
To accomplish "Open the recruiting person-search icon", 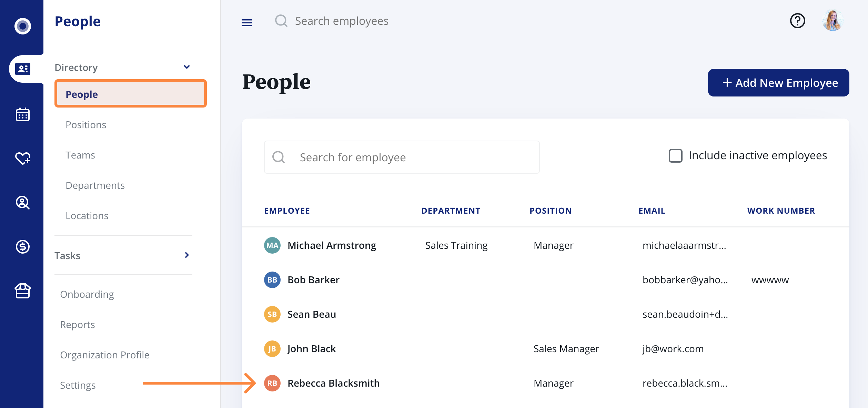I will 22,203.
